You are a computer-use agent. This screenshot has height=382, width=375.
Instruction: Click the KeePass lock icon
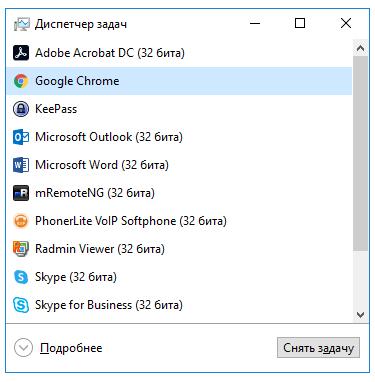point(21,109)
